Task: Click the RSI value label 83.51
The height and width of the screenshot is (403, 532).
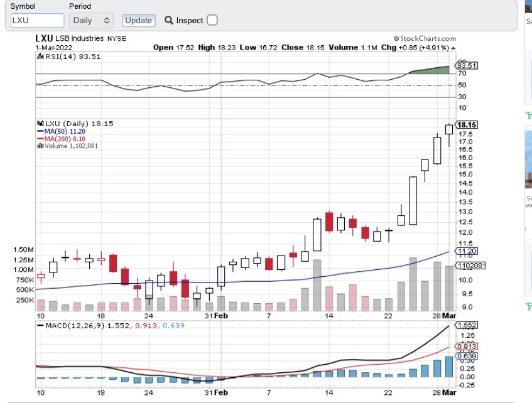Action: (466, 65)
